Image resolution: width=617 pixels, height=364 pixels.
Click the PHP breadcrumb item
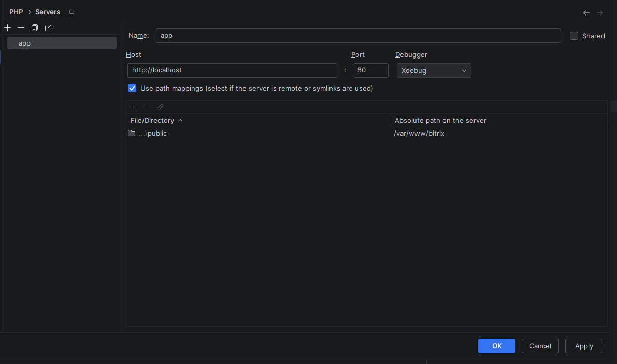pyautogui.click(x=16, y=12)
